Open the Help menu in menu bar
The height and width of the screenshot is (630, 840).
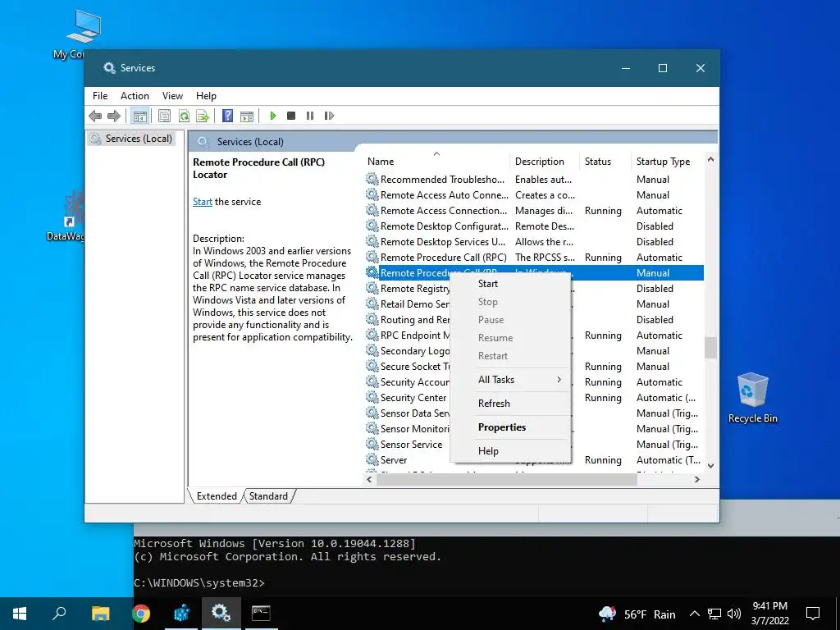pos(206,96)
